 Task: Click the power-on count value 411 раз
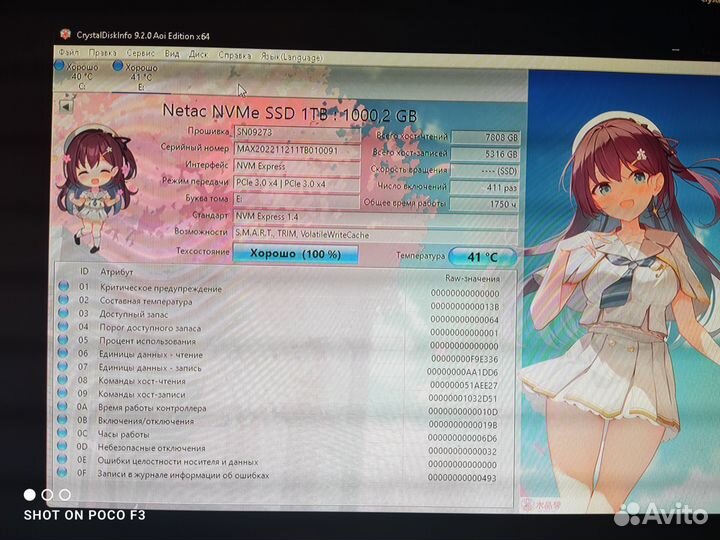[x=484, y=187]
